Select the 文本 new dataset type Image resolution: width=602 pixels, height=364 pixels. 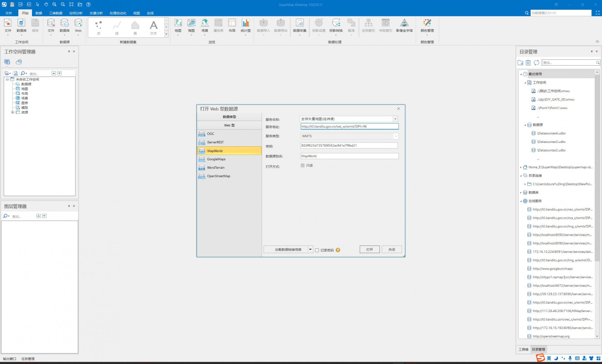[x=154, y=28]
